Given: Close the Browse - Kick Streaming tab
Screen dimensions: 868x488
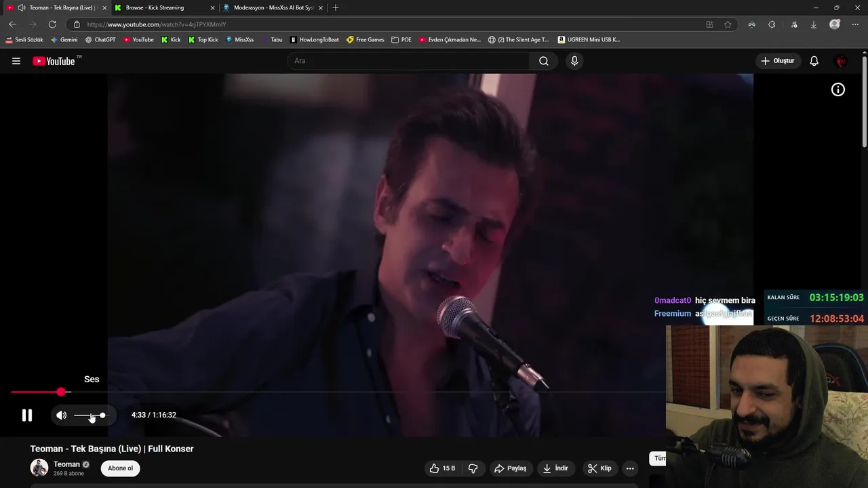Looking at the screenshot, I should point(212,7).
